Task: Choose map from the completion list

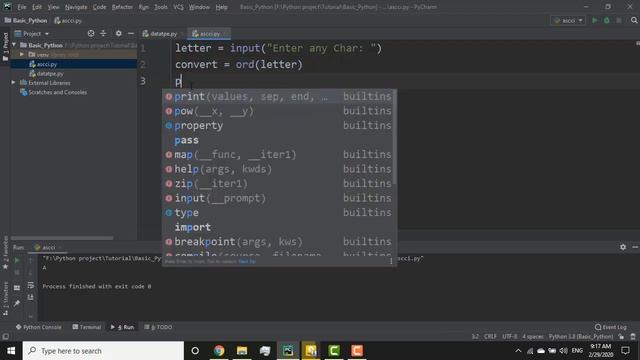Action: (x=278, y=155)
